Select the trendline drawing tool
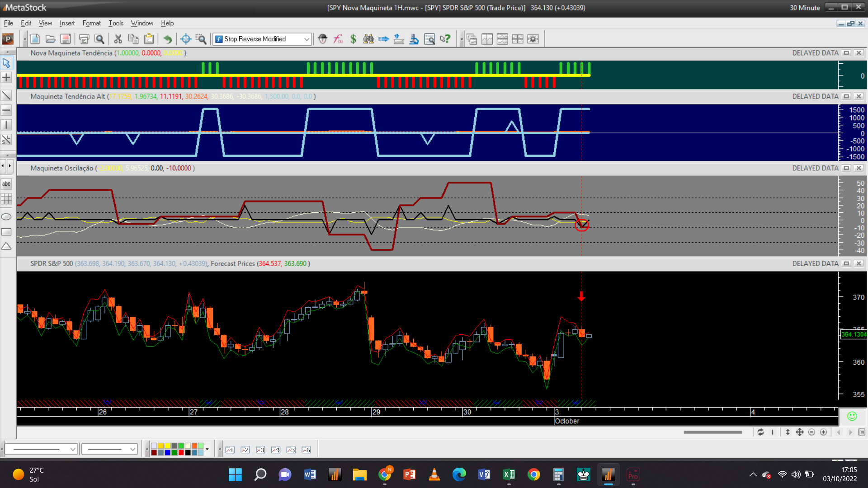Viewport: 868px width, 488px height. (x=6, y=95)
